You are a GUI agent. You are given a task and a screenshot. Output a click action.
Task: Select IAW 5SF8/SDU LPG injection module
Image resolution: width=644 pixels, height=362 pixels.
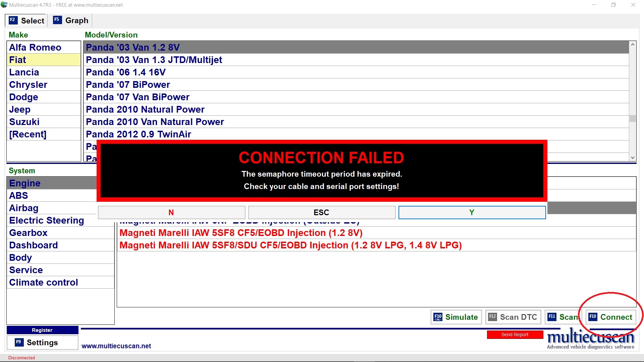pos(376,245)
